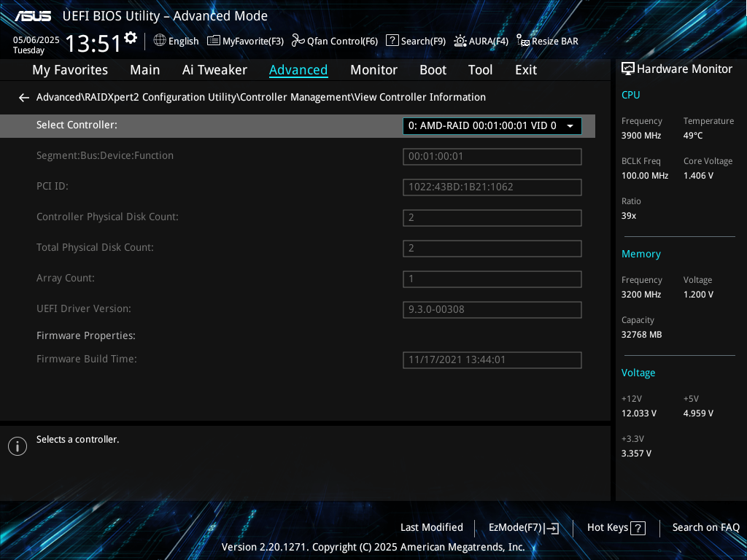Switch to EzMode(F7)
The width and height of the screenshot is (747, 560).
(523, 528)
